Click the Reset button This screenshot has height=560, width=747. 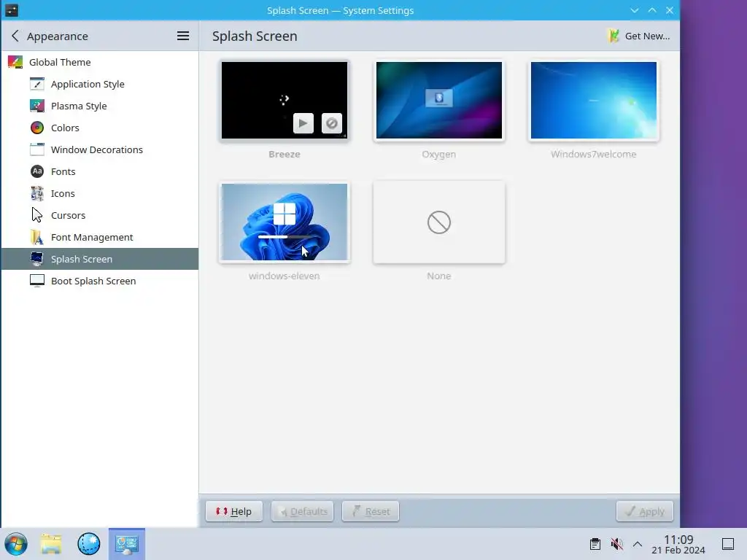(x=371, y=511)
